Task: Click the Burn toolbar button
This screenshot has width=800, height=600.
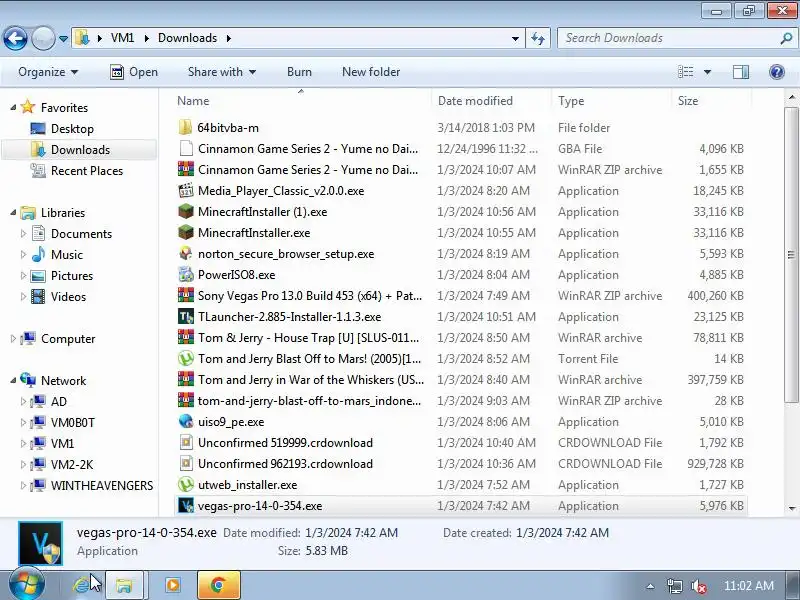Action: pos(299,72)
